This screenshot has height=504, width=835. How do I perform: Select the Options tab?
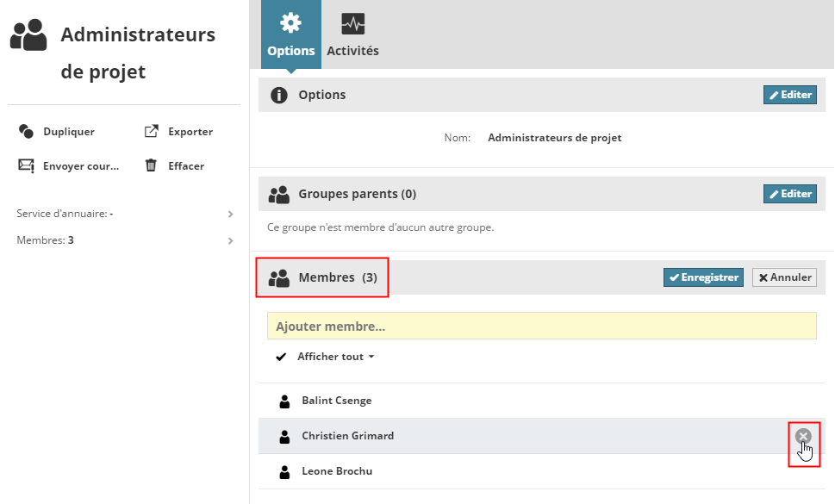(x=291, y=34)
